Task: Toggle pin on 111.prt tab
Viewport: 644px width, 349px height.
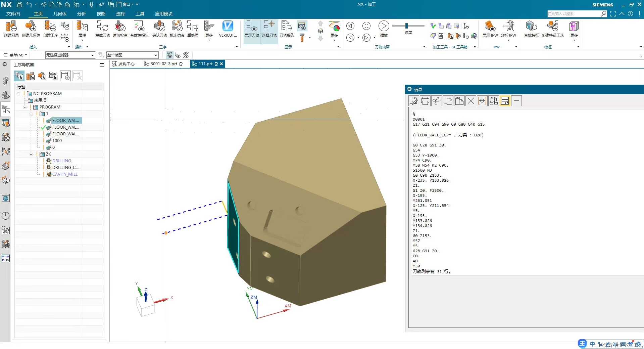Action: pos(216,64)
